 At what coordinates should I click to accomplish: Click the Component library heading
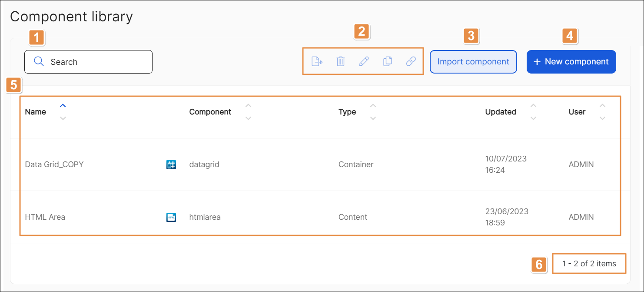click(x=72, y=17)
